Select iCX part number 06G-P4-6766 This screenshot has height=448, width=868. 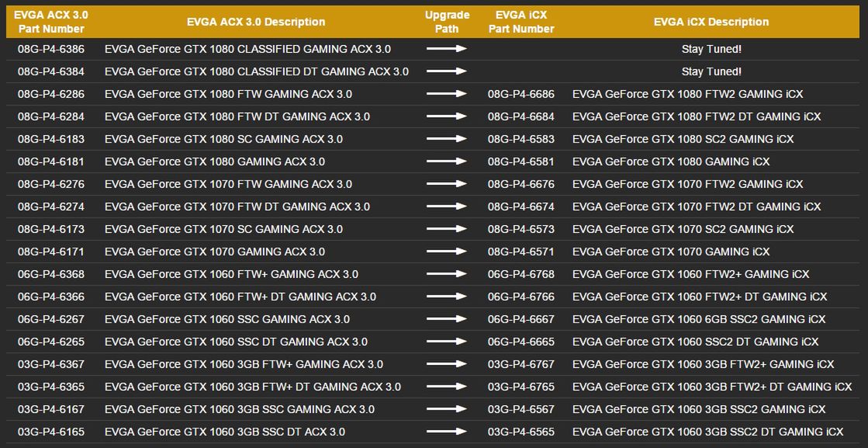[521, 297]
